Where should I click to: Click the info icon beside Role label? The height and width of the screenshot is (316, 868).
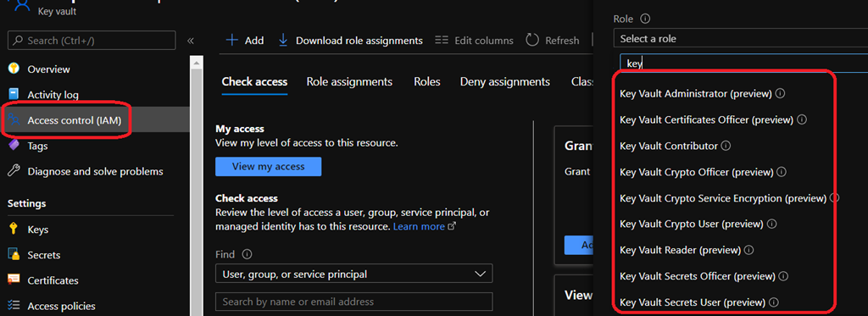(644, 19)
